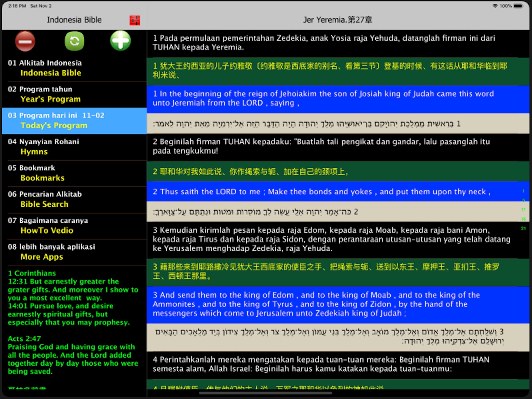Screen dimensions: 532x399
Task: Select Indonesian verse 1 Pada permulaan pemerintahan Zedekia
Action: [x=338, y=44]
